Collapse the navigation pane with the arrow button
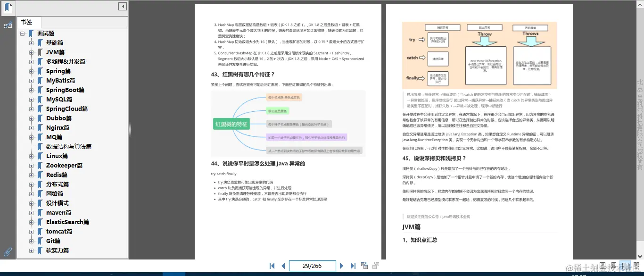 click(x=123, y=6)
